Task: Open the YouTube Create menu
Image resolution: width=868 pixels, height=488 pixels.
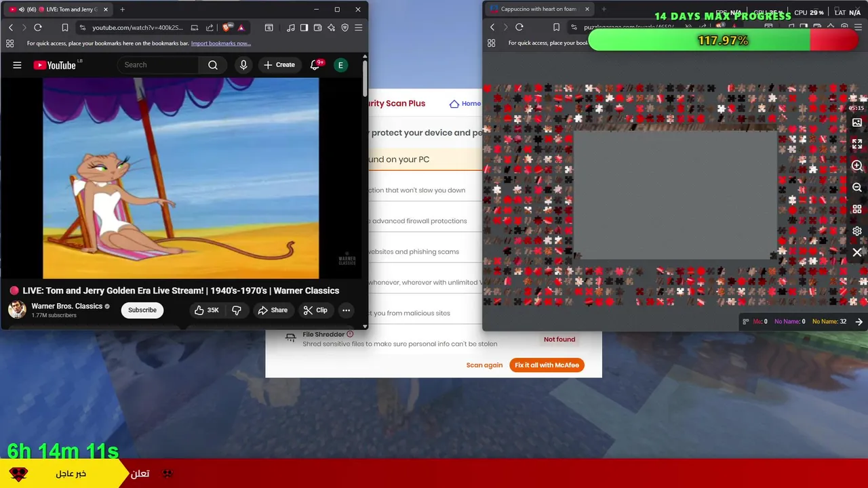Action: click(279, 65)
